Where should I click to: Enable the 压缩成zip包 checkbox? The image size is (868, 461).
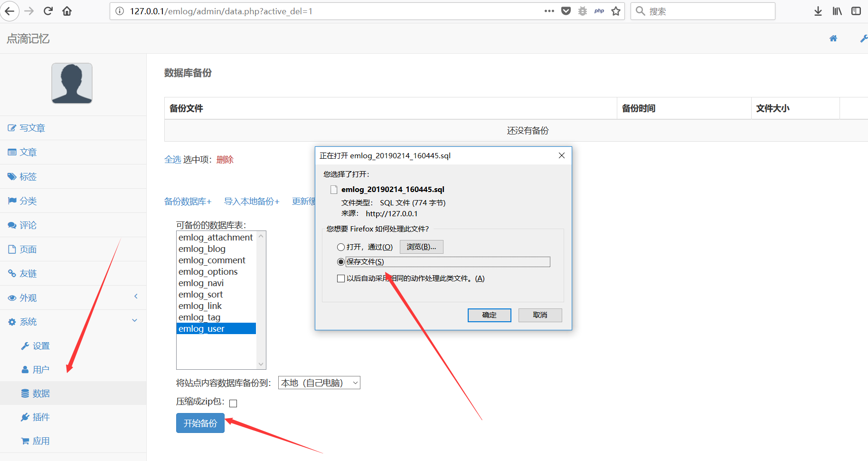click(233, 403)
